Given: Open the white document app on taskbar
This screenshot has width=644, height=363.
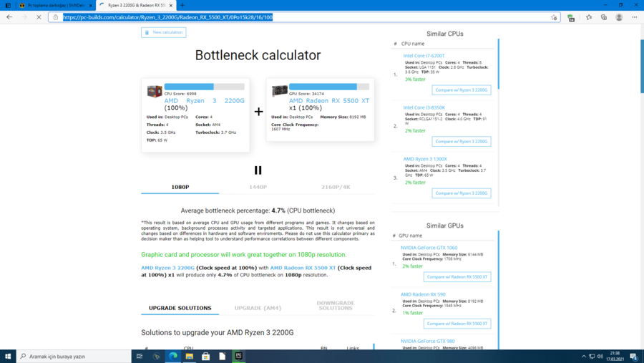Looking at the screenshot, I should tap(223, 357).
